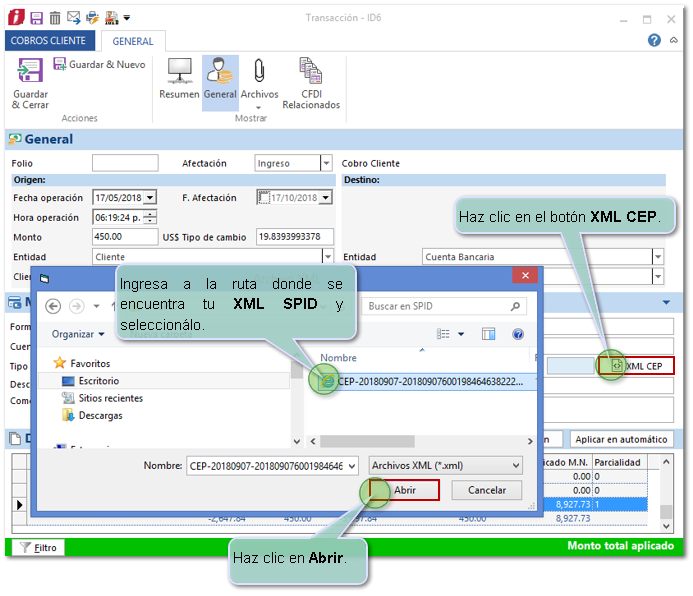This screenshot has width=693, height=596.
Task: Collapse the ribbon with the chevron
Action: click(674, 40)
